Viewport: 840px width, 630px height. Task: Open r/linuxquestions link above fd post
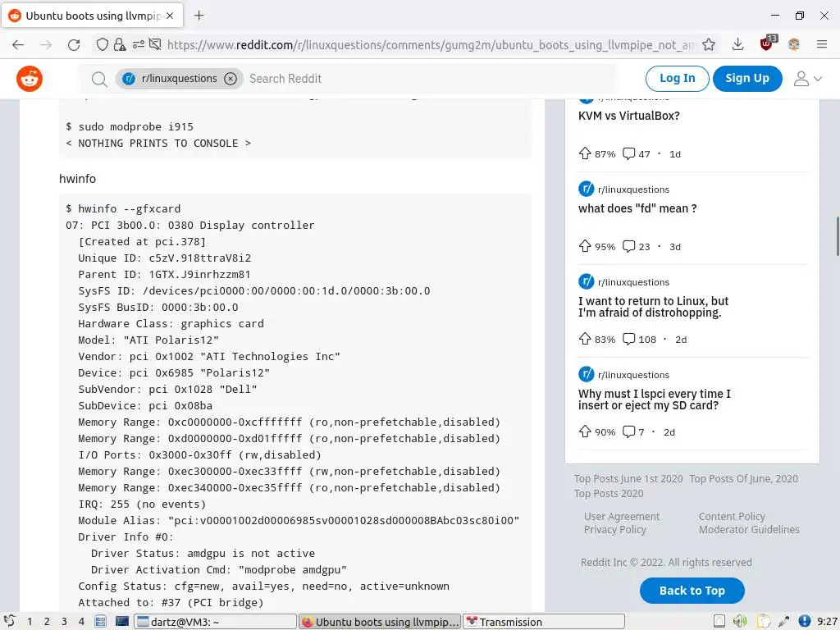pyautogui.click(x=633, y=189)
